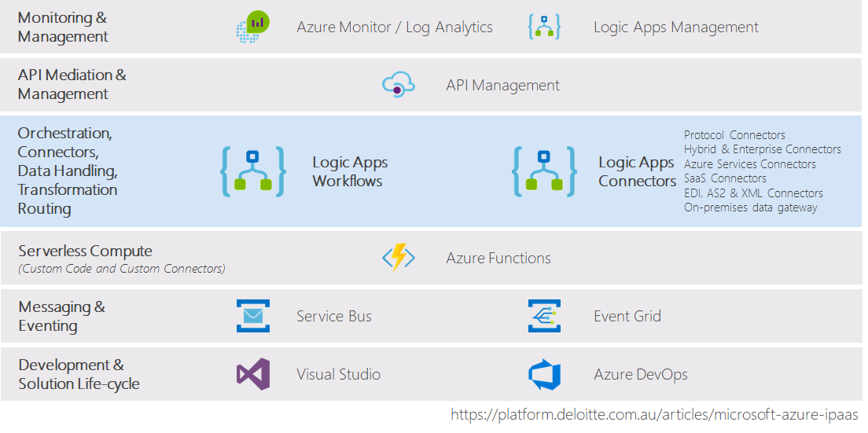Select 'Event Grid' label

coord(627,317)
